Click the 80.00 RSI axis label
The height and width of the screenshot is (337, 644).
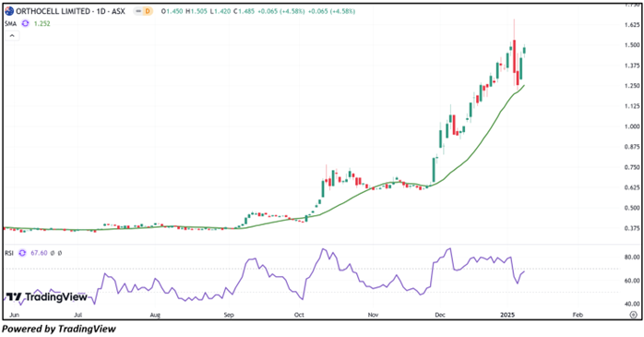point(632,258)
